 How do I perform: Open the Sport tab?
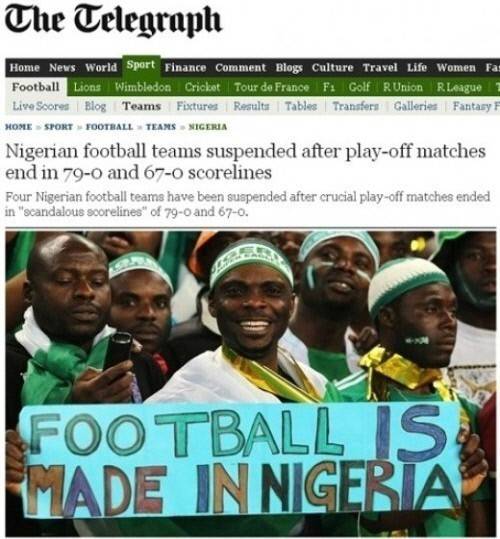[x=141, y=65]
